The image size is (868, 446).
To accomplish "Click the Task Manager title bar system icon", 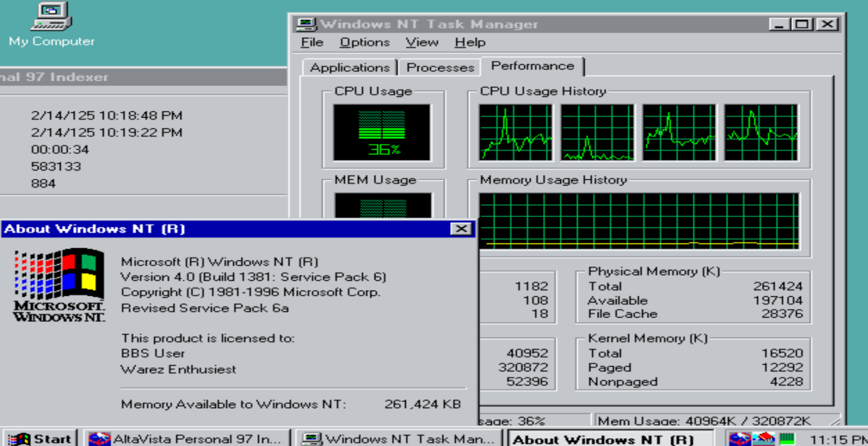I will coord(306,23).
